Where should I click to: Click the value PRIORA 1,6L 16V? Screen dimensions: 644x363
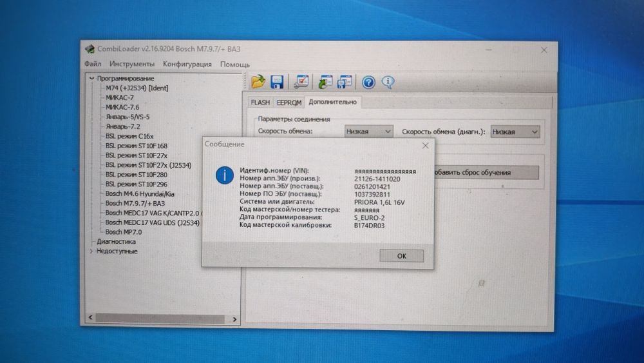pos(379,202)
